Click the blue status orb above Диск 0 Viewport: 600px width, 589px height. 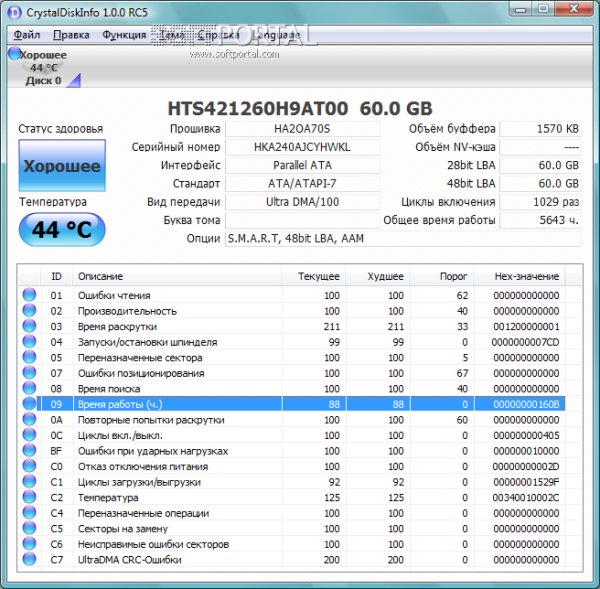pos(14,53)
